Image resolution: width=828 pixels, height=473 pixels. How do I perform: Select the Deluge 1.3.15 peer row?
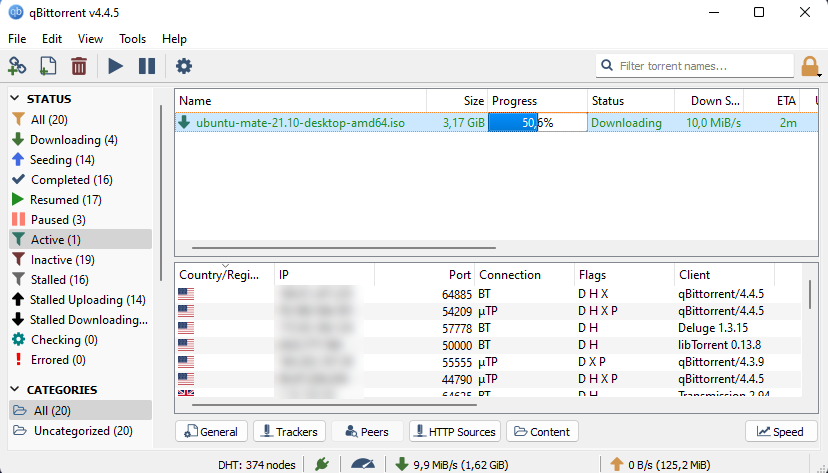point(488,328)
